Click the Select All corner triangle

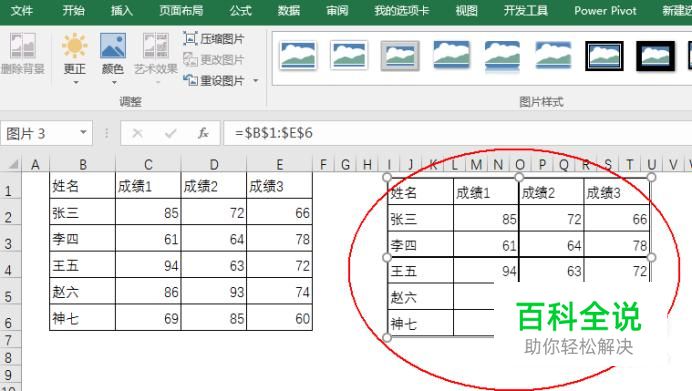pyautogui.click(x=13, y=165)
